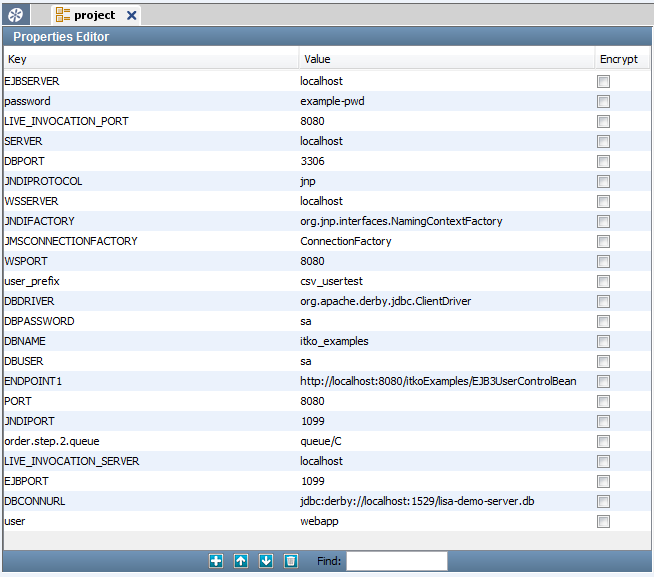Click the example-pwd value cell
The image size is (654, 577).
tap(446, 101)
